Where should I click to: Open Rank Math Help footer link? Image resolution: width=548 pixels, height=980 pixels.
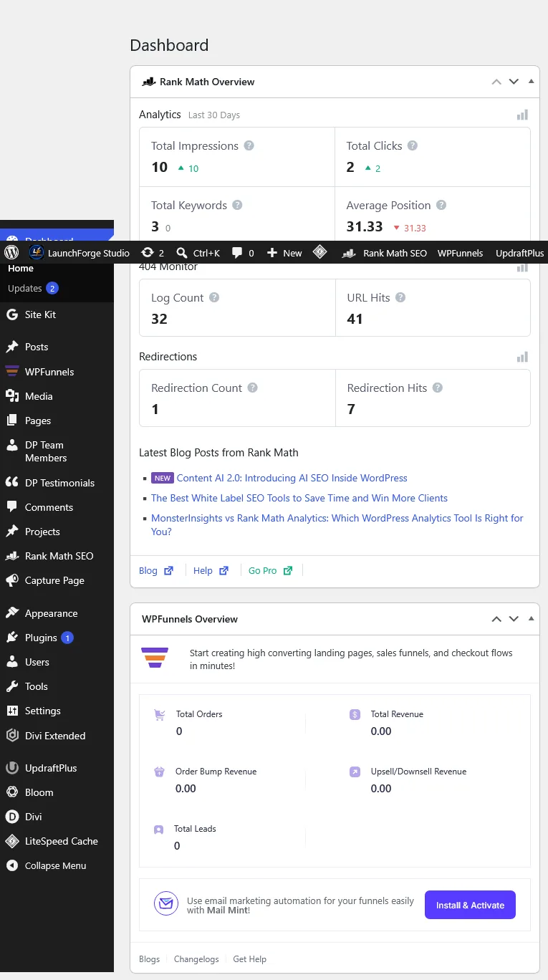point(211,570)
